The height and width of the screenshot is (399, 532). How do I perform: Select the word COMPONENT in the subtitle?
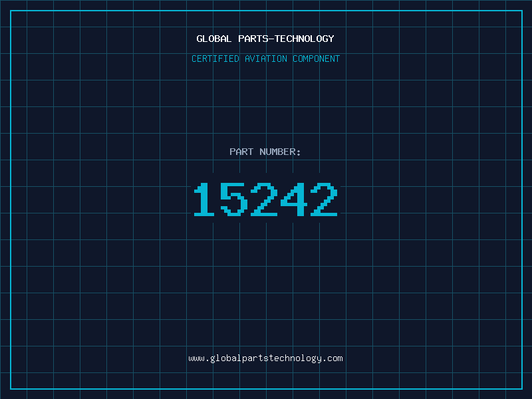point(317,59)
